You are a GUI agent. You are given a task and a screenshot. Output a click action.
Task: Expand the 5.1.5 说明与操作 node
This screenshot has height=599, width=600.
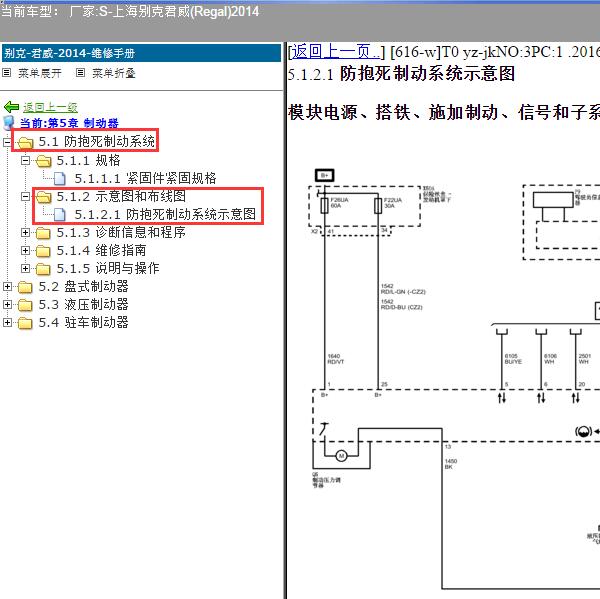coord(25,268)
